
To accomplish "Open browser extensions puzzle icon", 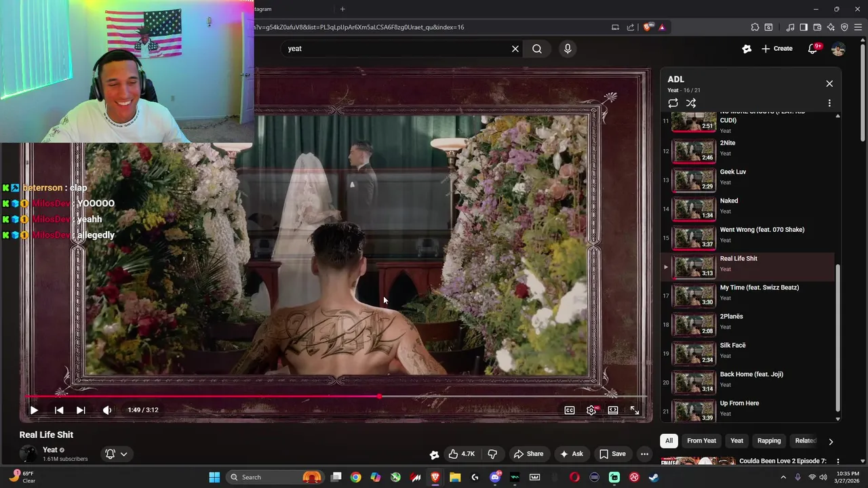I will [755, 27].
